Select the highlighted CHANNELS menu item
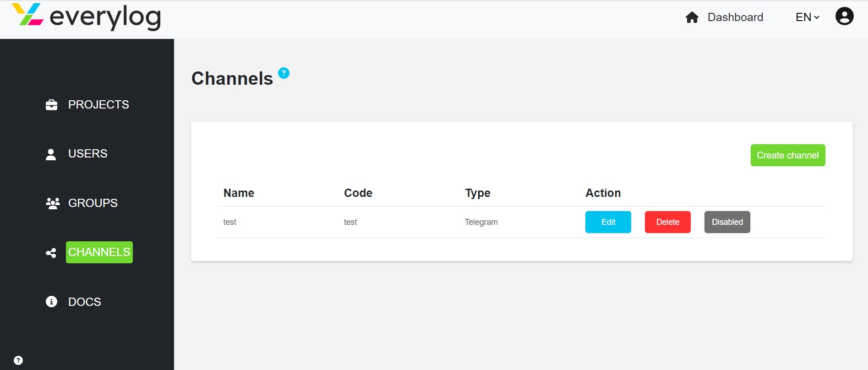868x370 pixels. tap(99, 252)
